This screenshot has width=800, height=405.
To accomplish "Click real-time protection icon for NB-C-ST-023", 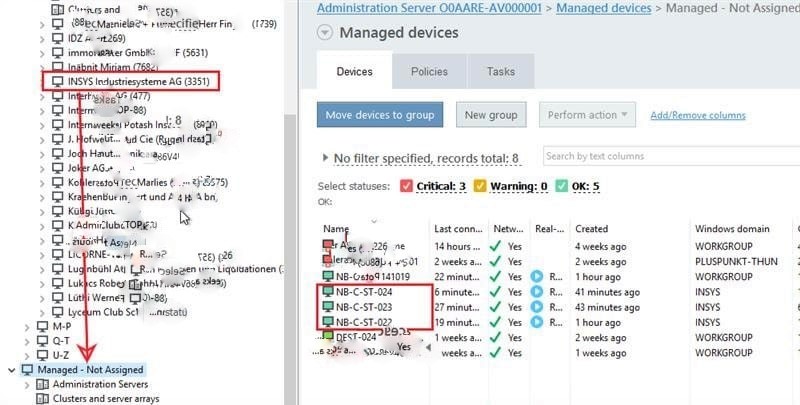I will 537,307.
